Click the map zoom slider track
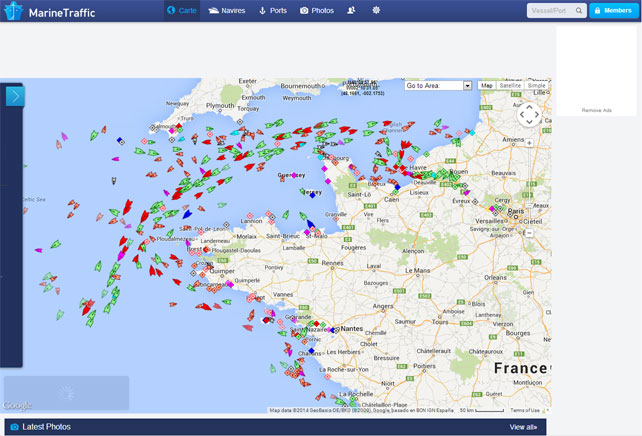Viewport: 642px width, 436px height. 529,190
